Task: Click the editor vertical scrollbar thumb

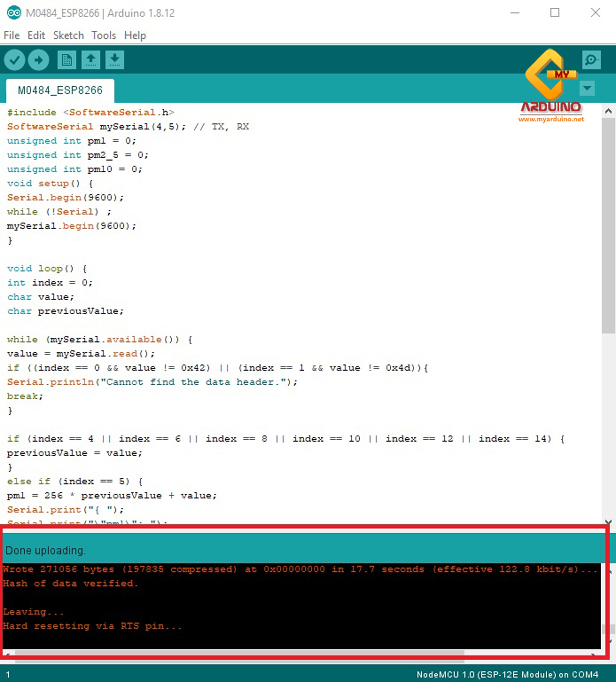Action: point(608,226)
